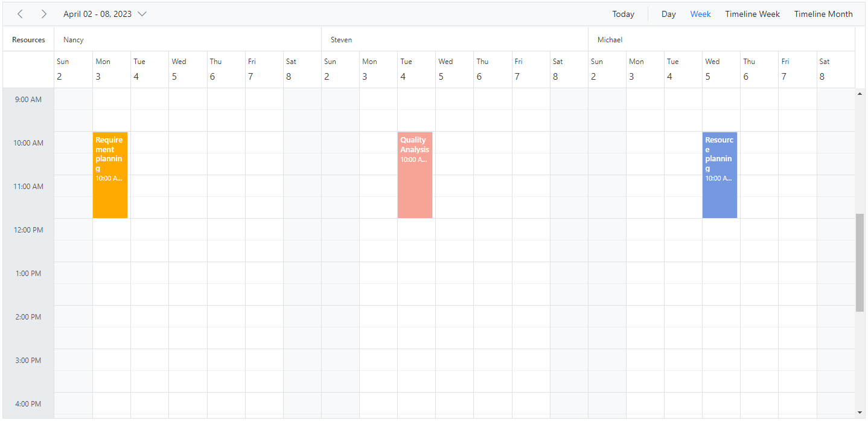Open Nancy's Requirement planning appointment
Viewport: 868px width, 421px height.
pos(110,175)
